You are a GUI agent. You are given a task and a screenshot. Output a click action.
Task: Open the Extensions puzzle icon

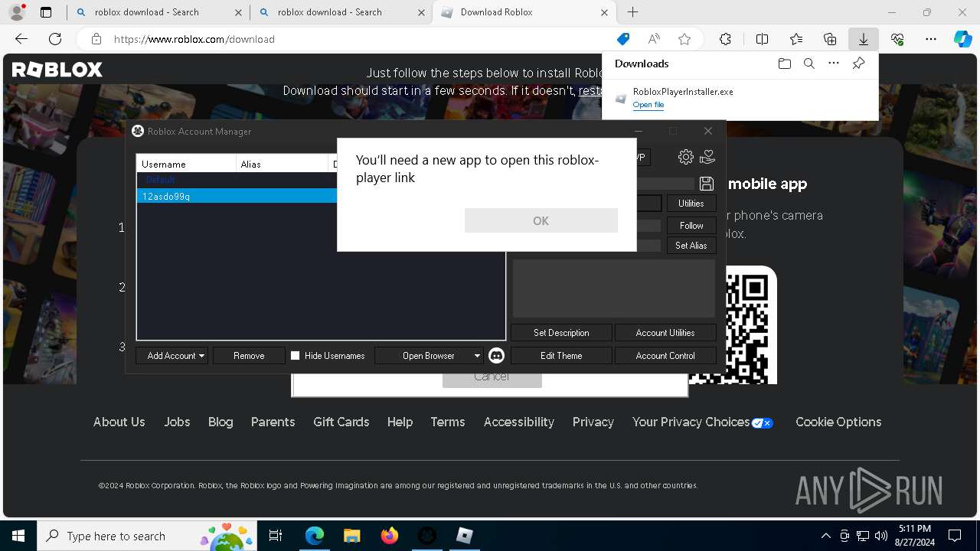point(726,39)
